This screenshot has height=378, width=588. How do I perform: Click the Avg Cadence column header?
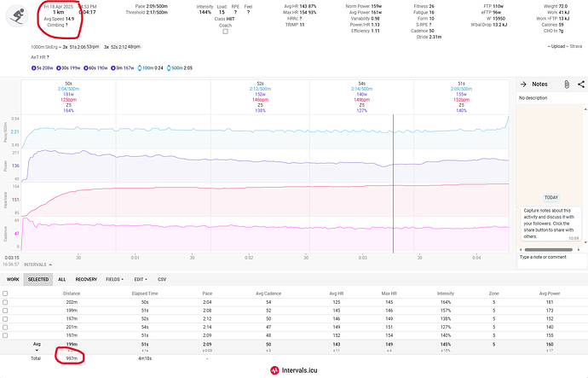coord(268,294)
